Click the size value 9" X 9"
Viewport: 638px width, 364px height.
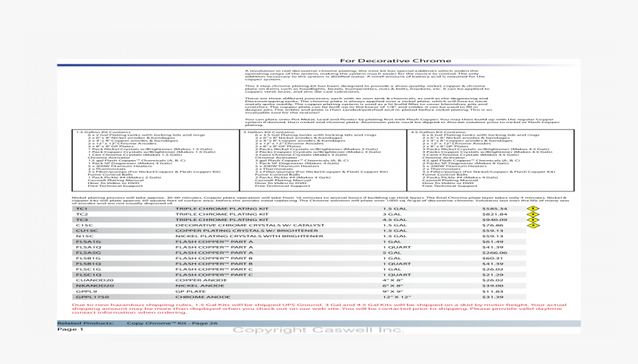(392, 291)
